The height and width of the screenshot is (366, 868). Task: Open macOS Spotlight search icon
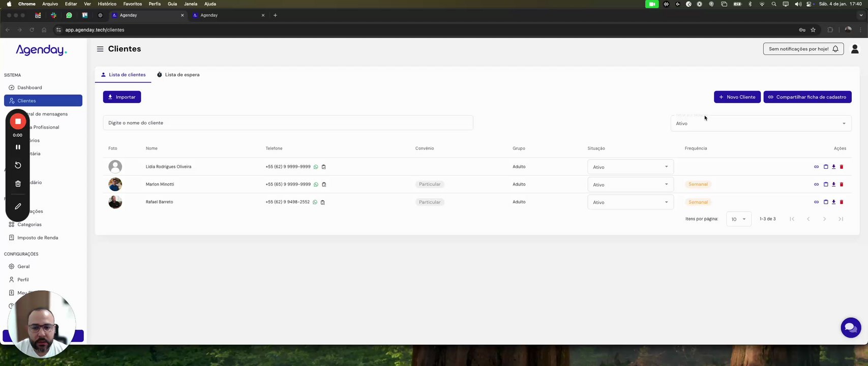click(x=774, y=4)
